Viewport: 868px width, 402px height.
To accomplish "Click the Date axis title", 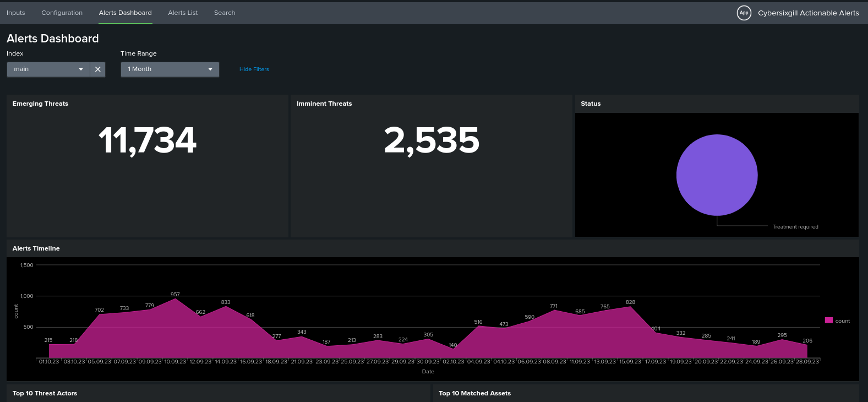I will [x=428, y=372].
